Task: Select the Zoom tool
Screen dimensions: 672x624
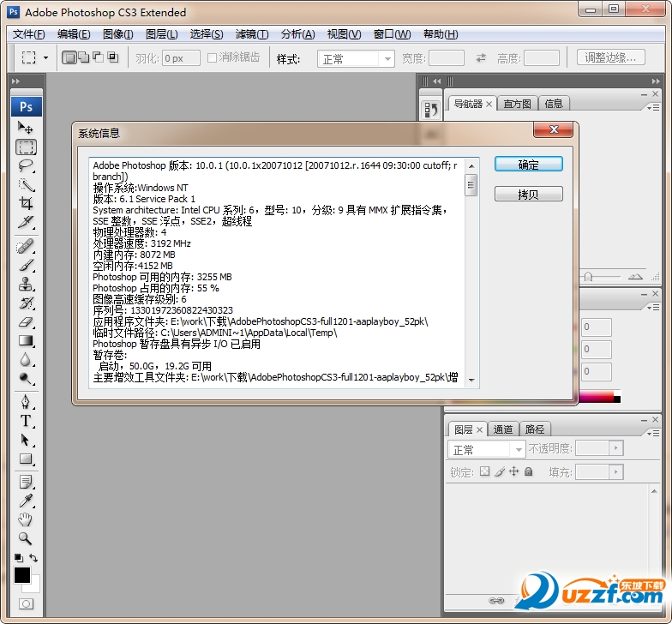Action: point(26,538)
